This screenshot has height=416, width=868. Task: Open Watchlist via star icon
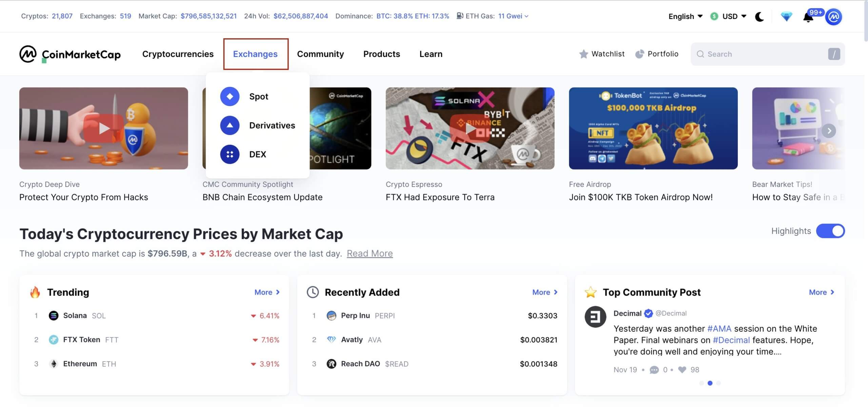[x=584, y=54]
